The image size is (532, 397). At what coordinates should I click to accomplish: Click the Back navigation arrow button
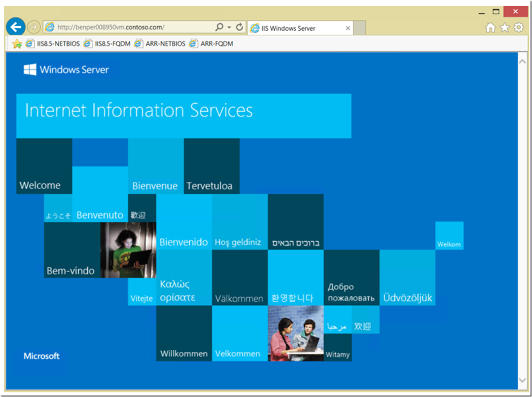[16, 27]
